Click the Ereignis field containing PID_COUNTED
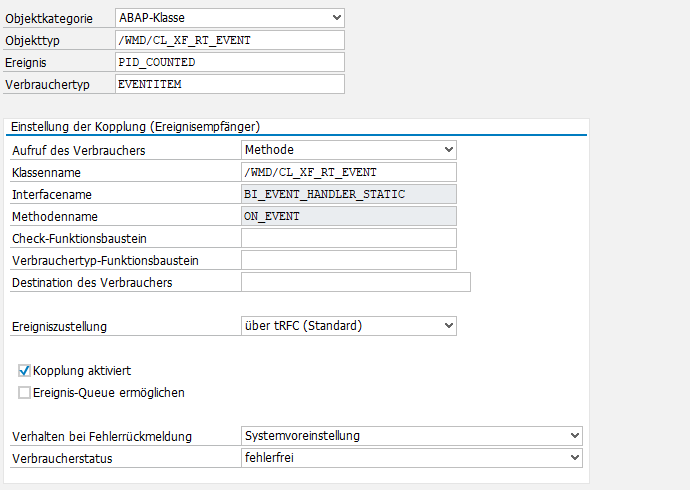 click(x=230, y=62)
